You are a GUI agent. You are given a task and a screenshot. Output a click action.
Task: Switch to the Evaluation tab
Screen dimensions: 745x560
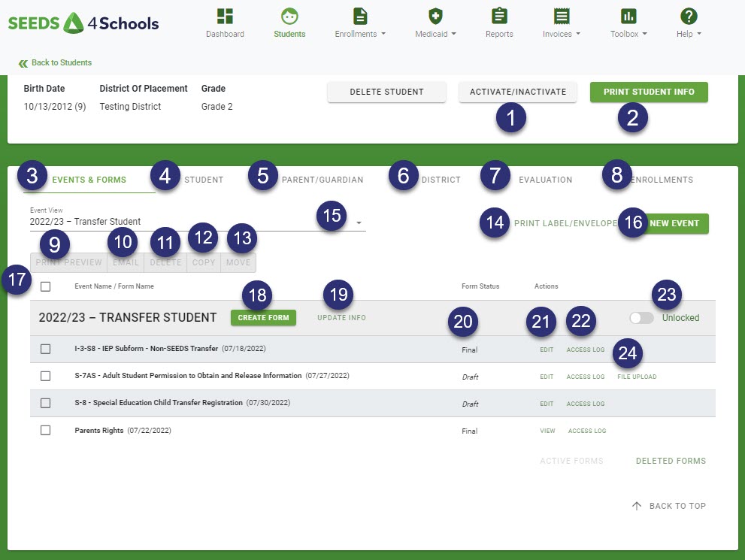[x=546, y=180]
